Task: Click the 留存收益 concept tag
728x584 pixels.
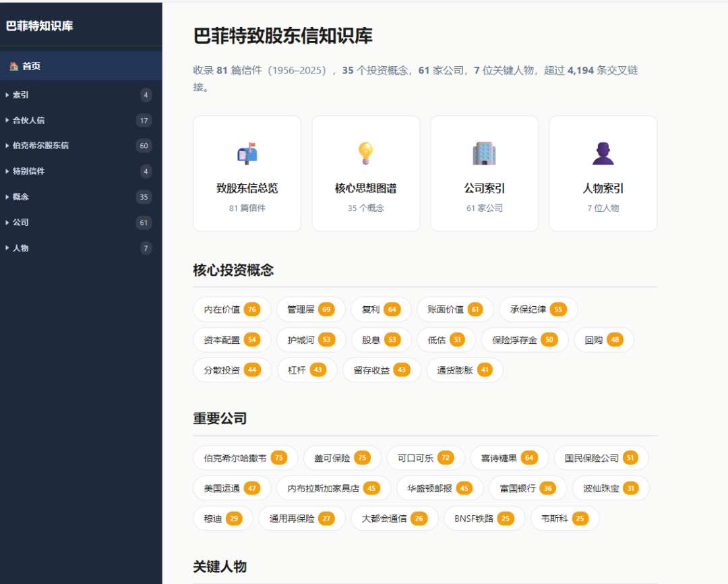Action: 382,370
